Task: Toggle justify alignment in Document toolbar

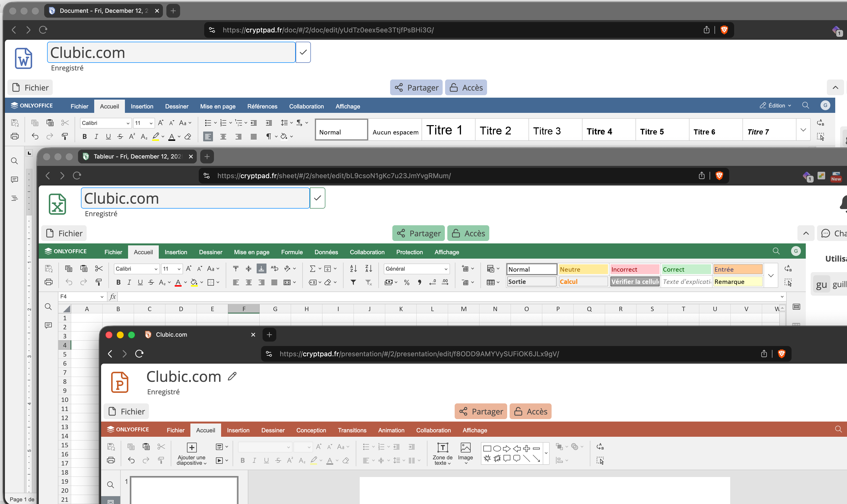Action: click(x=253, y=136)
